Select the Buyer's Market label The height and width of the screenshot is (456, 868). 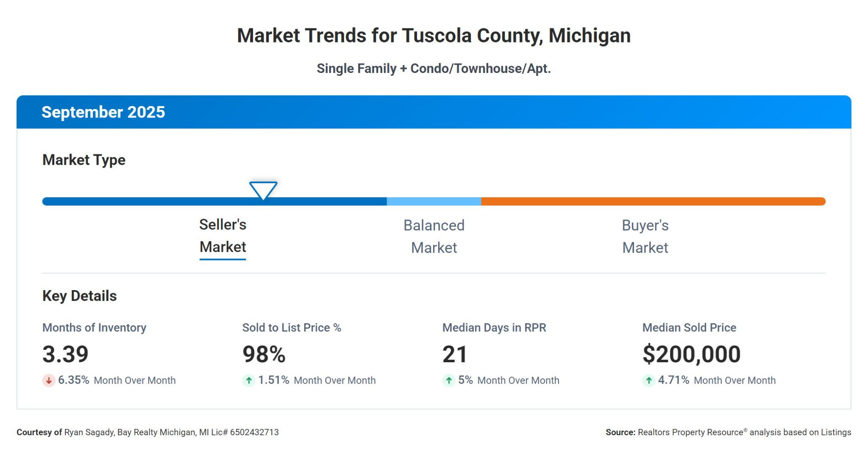(645, 236)
